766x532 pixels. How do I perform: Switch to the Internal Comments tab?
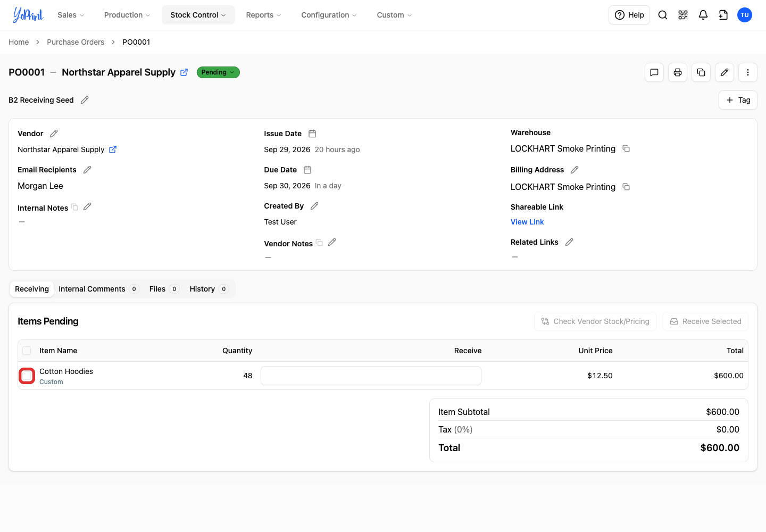[x=98, y=289]
